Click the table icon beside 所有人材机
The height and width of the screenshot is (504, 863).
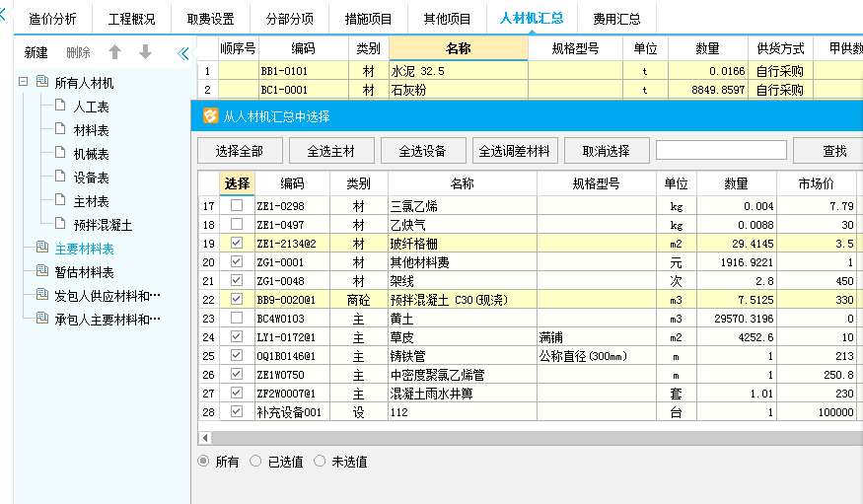pyautogui.click(x=42, y=82)
